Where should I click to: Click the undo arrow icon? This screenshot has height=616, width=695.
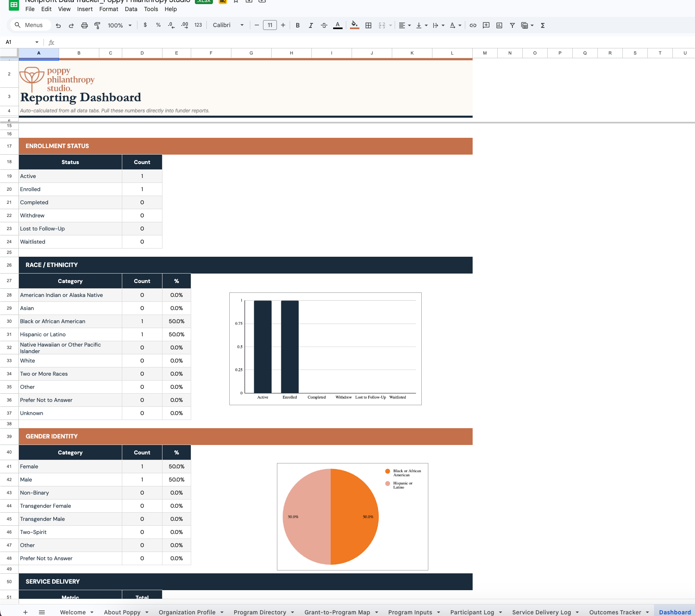point(58,25)
